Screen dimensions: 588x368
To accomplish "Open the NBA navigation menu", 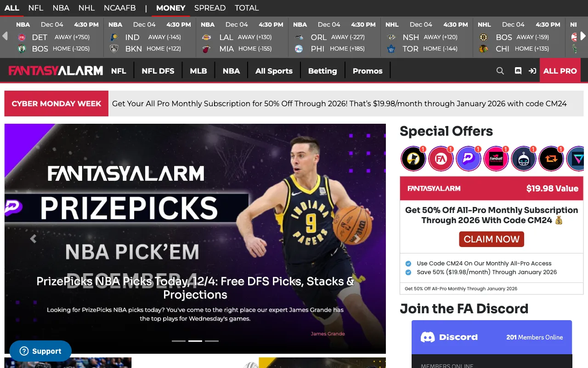I will click(x=231, y=71).
